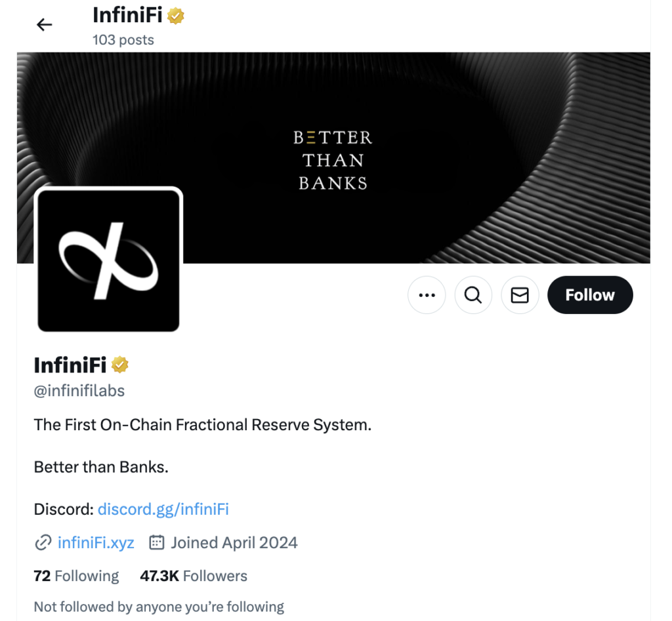The width and height of the screenshot is (672, 621).
Task: Click the calendar icon beside Joined April 2024
Action: point(156,542)
